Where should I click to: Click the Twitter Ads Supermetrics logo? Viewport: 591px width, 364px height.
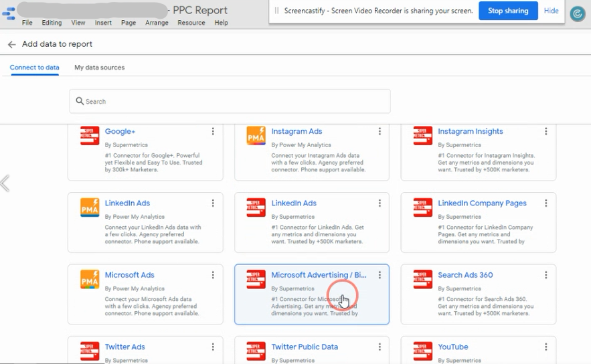pyautogui.click(x=90, y=351)
